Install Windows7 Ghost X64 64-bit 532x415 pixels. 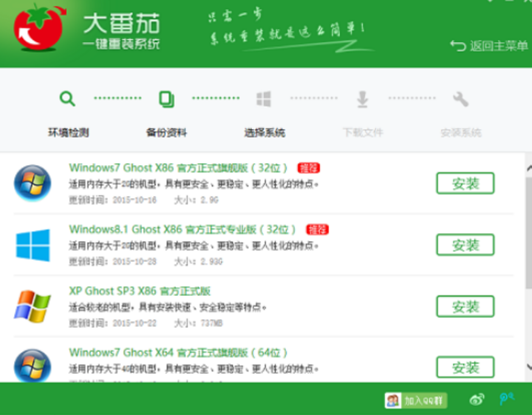coord(465,368)
